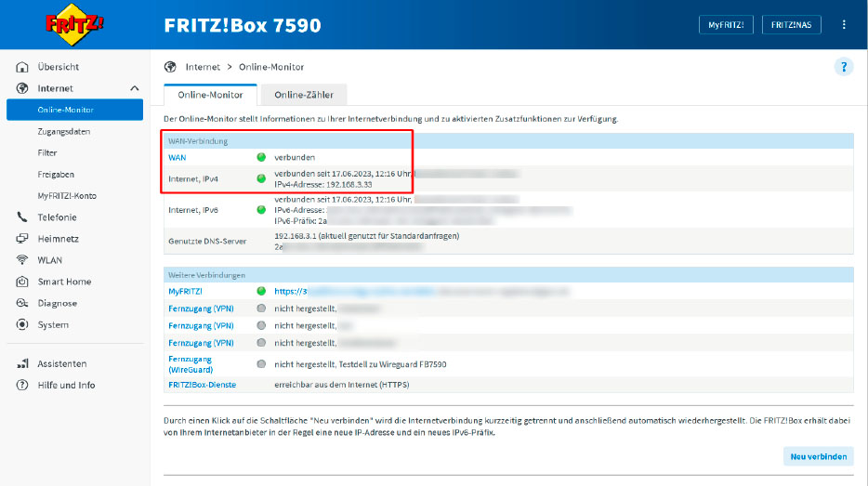The image size is (868, 486).
Task: Click green status dot for Internet, IPv6
Action: pyautogui.click(x=261, y=210)
